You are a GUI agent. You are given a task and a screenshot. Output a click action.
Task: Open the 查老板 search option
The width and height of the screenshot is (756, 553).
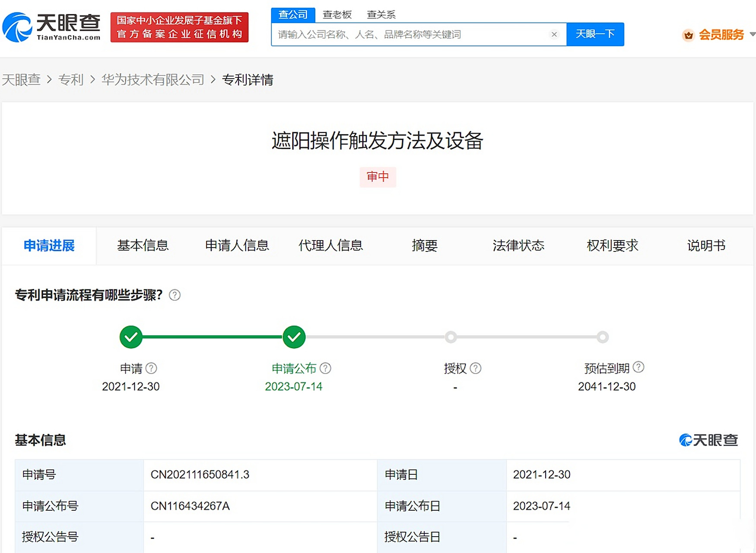pos(337,14)
